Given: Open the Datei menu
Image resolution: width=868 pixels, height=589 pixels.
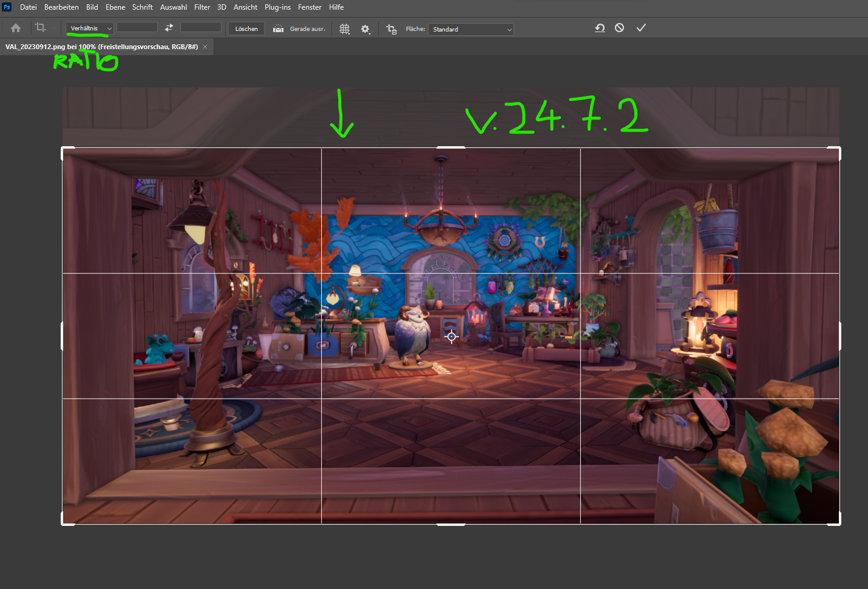Looking at the screenshot, I should [x=29, y=7].
